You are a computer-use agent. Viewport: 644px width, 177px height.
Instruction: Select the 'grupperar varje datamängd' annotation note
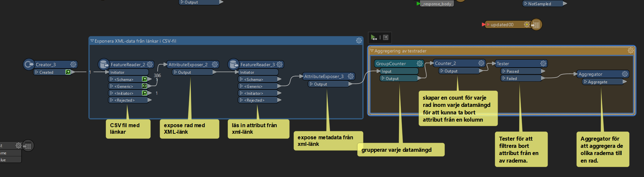pyautogui.click(x=400, y=150)
